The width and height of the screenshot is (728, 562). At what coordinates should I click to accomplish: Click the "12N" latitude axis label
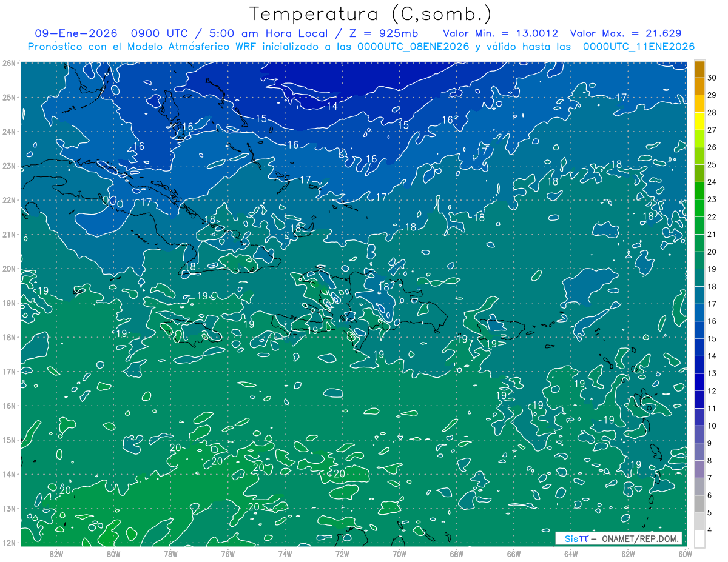(8, 543)
